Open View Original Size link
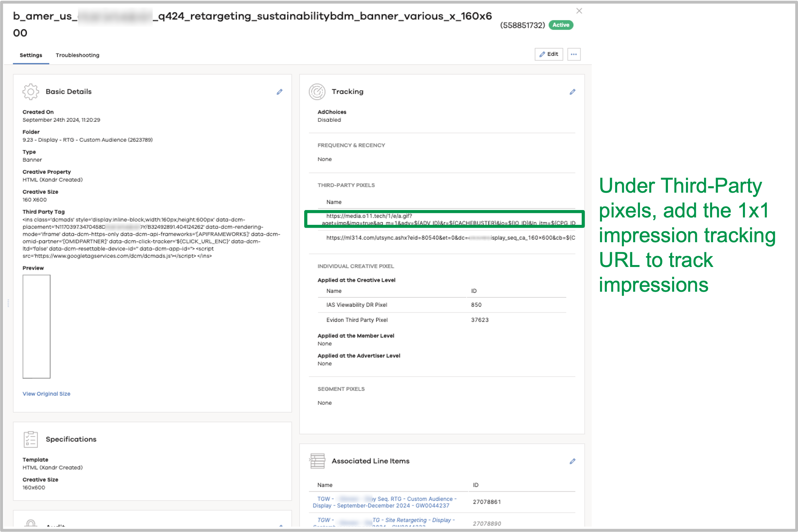798x532 pixels. tap(47, 394)
